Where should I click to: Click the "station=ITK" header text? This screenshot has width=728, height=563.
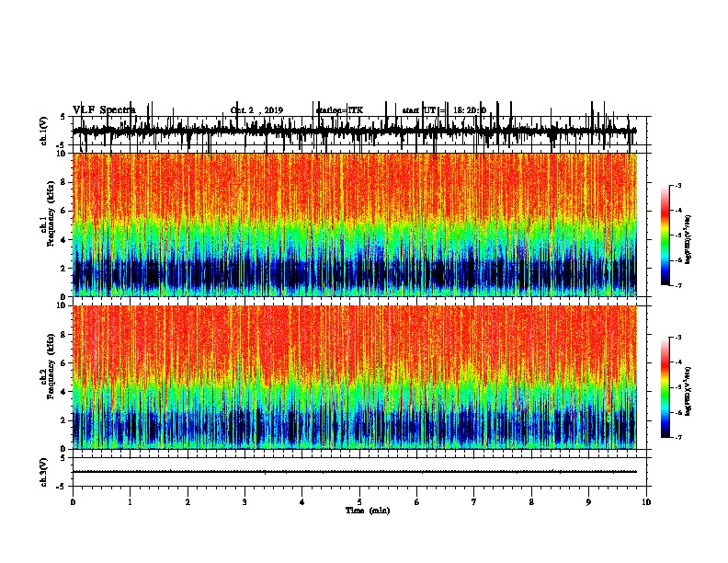pos(339,110)
